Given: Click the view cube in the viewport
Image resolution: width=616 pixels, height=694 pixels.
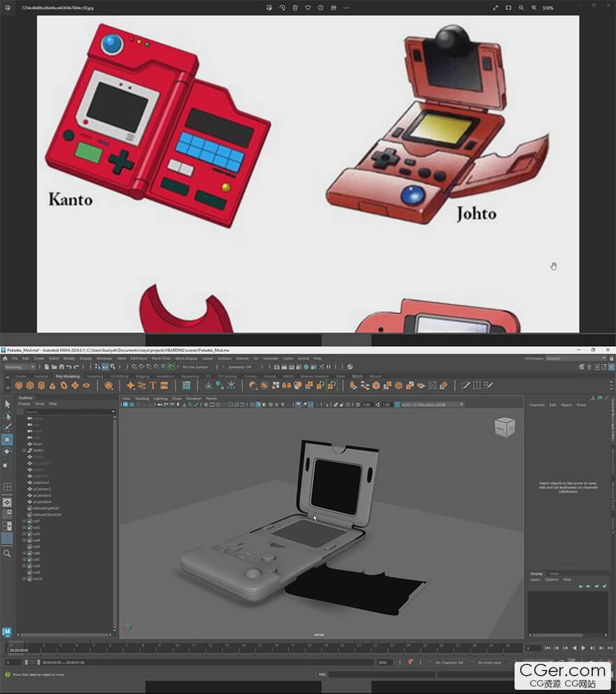Looking at the screenshot, I should point(505,427).
